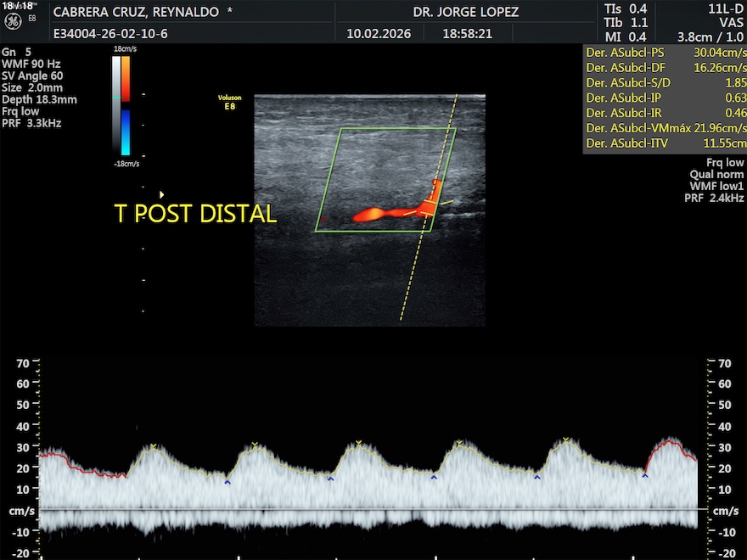Image resolution: width=747 pixels, height=560 pixels.
Task: Click the first peak systolic waveform marker
Action: (153, 445)
